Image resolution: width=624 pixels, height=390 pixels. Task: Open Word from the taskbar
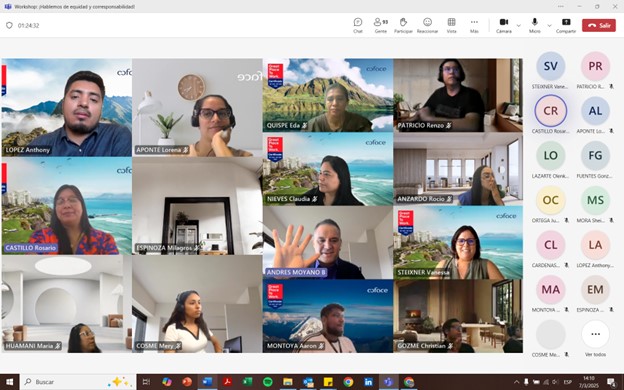(207, 382)
